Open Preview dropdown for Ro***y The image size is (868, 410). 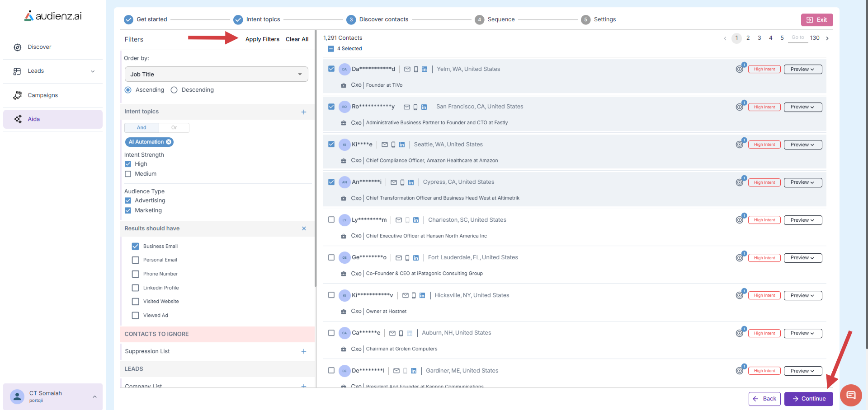click(803, 107)
